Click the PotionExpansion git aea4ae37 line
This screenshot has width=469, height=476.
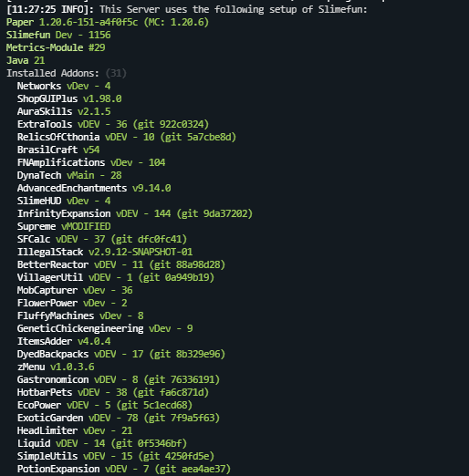pos(124,469)
